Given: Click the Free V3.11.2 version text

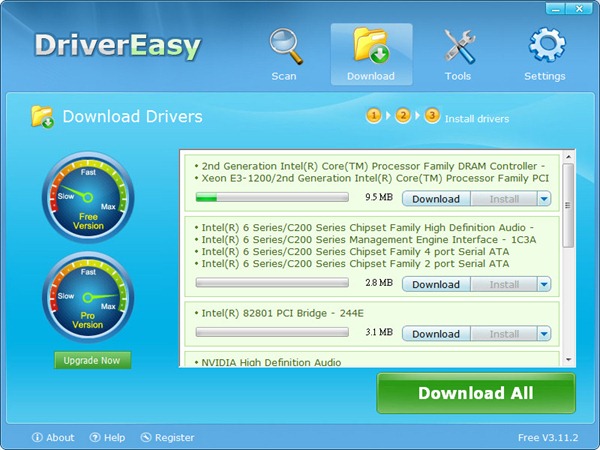Looking at the screenshot, I should [548, 437].
